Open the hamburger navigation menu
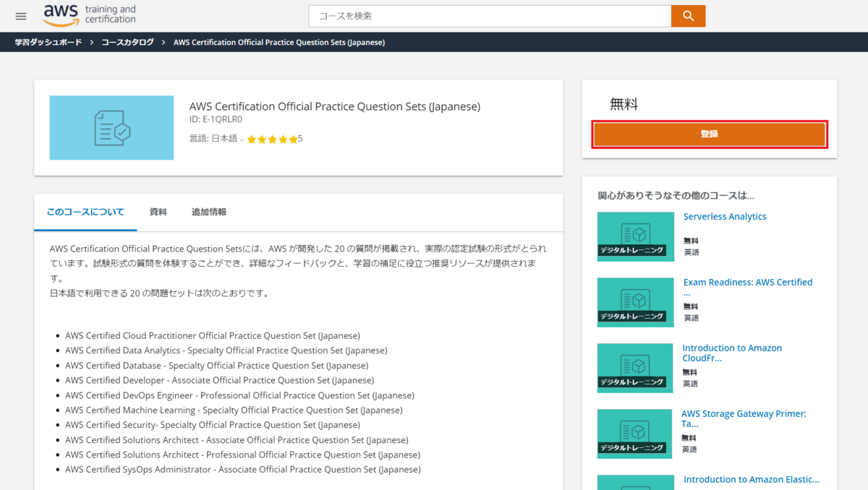Screen dimensions: 868x490 point(21,16)
